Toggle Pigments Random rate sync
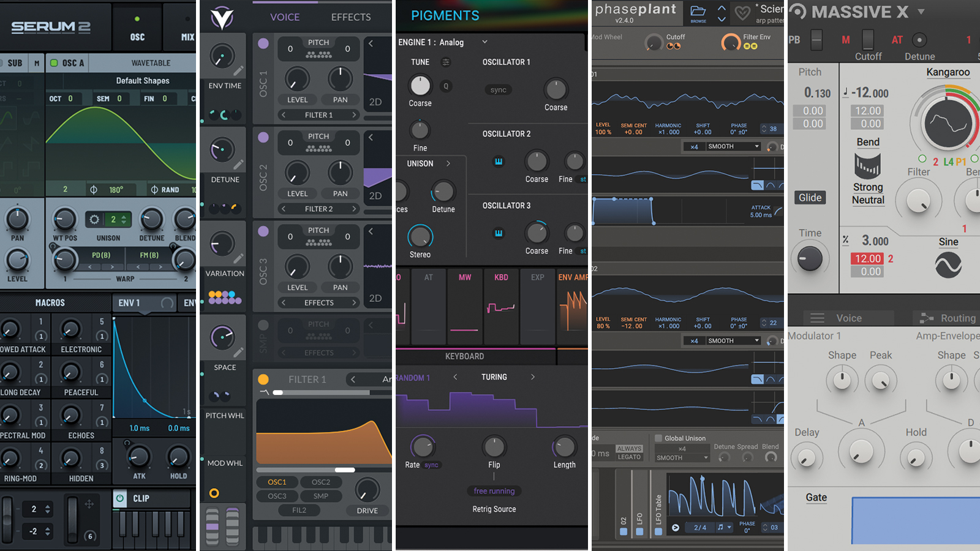This screenshot has height=551, width=980. point(431,465)
